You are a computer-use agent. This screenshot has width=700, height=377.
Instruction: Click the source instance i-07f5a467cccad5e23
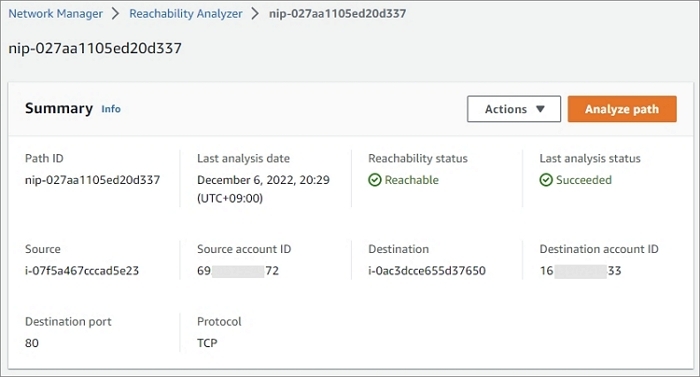[x=82, y=271]
